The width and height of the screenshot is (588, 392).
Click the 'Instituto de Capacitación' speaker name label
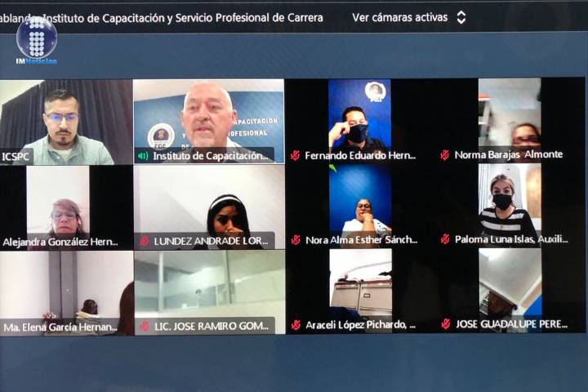211,156
